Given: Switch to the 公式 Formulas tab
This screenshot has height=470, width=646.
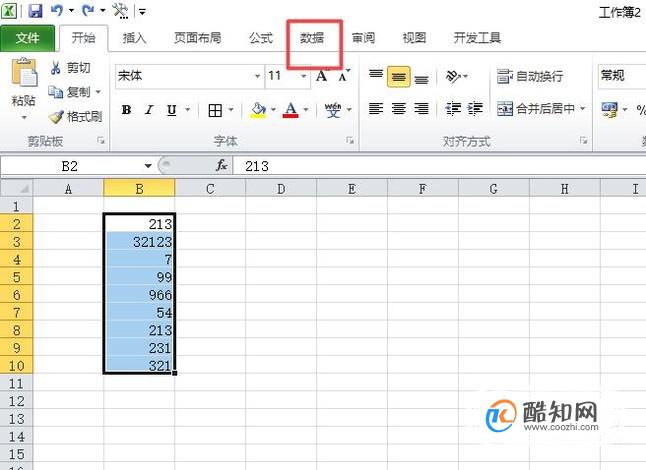Looking at the screenshot, I should click(x=261, y=38).
